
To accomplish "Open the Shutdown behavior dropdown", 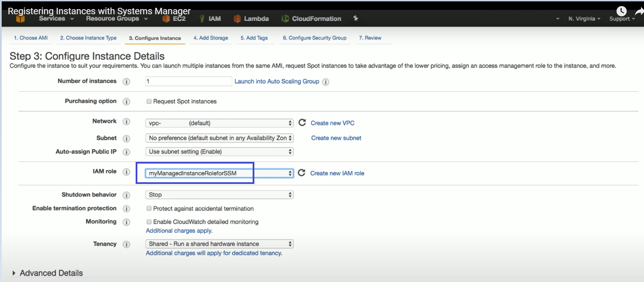I will [x=219, y=195].
